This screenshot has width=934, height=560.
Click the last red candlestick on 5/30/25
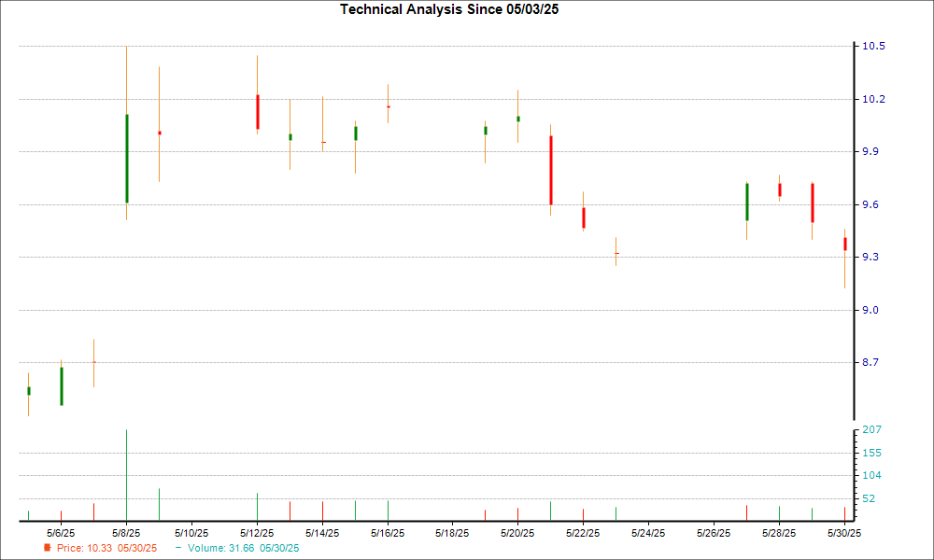coord(844,244)
